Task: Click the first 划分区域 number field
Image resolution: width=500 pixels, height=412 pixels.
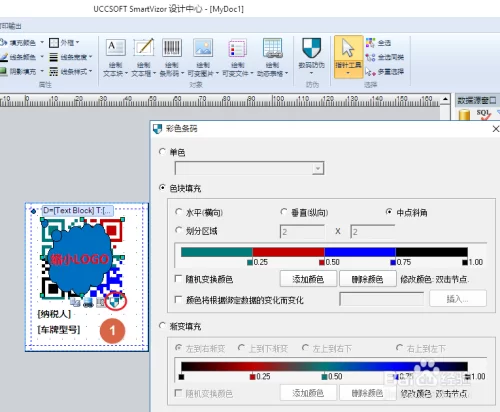Action: tap(302, 232)
